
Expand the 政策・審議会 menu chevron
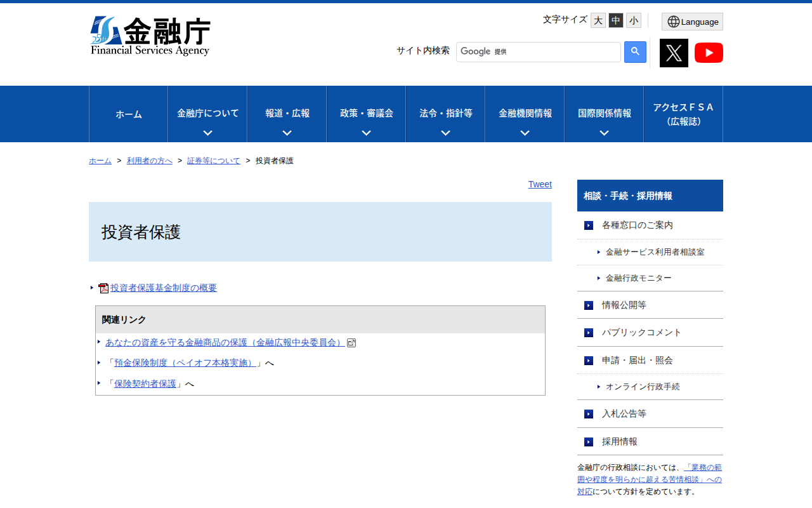[366, 133]
